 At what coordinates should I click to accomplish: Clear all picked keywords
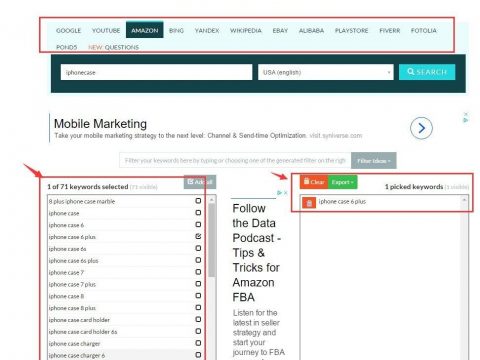tap(314, 182)
